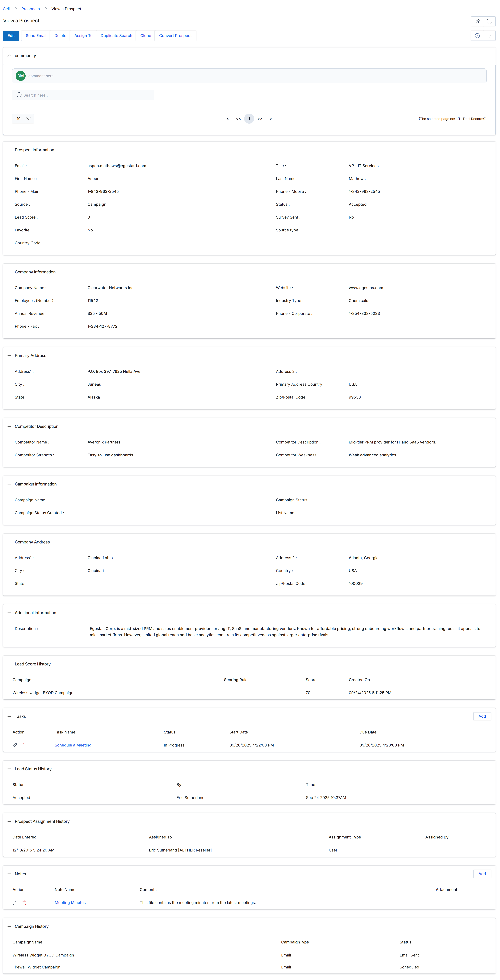Open the Meeting Minutes note link
Screen dimensions: 500x980
(70, 903)
